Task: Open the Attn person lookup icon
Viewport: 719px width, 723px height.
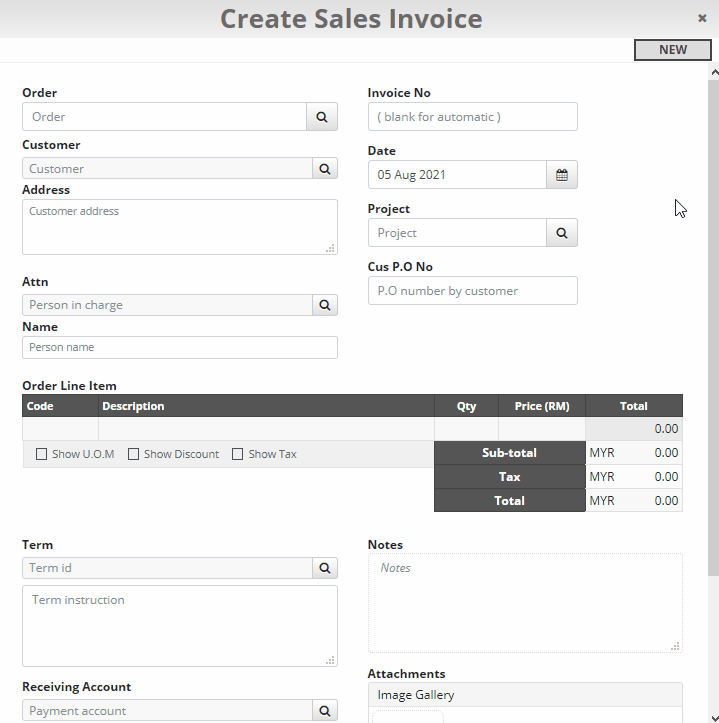Action: 325,305
